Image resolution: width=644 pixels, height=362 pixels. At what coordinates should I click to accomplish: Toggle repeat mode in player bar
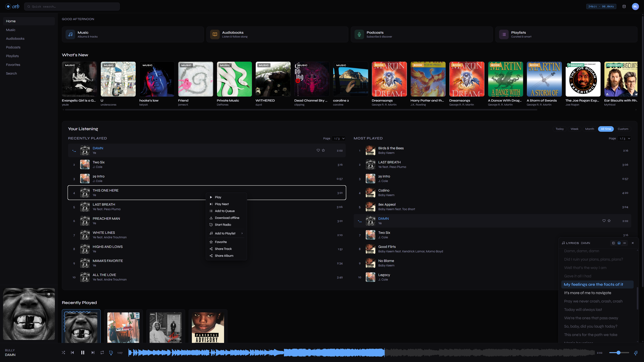(x=102, y=352)
